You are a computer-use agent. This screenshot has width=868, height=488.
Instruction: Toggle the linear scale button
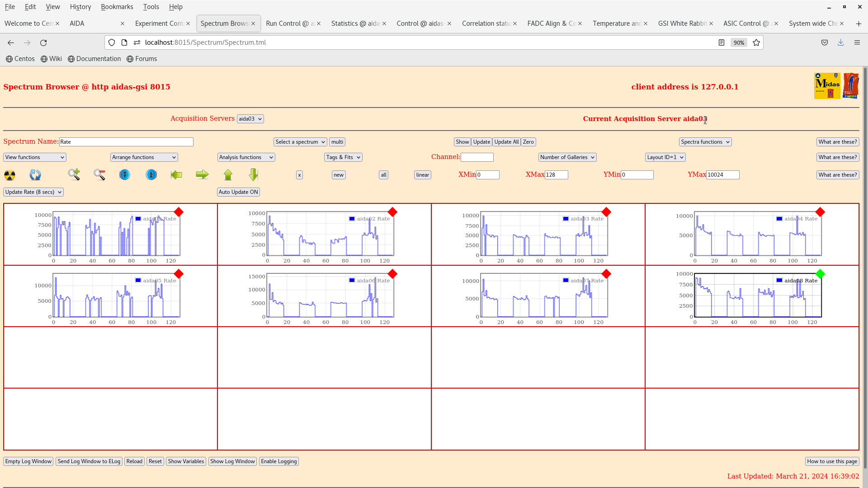[x=422, y=175]
